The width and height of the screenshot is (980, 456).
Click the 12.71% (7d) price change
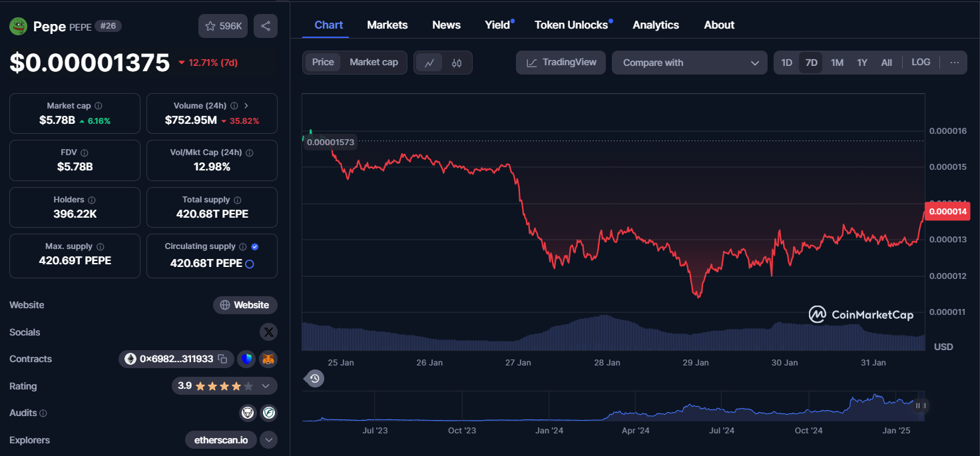pyautogui.click(x=208, y=63)
